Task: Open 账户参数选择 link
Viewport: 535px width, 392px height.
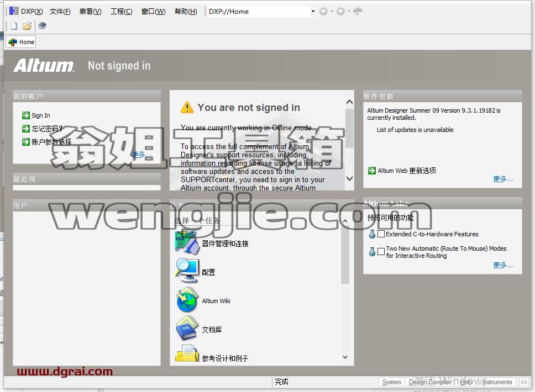Action: (x=51, y=141)
